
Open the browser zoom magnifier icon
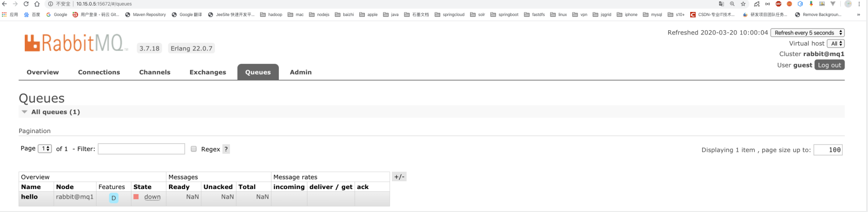pyautogui.click(x=732, y=4)
